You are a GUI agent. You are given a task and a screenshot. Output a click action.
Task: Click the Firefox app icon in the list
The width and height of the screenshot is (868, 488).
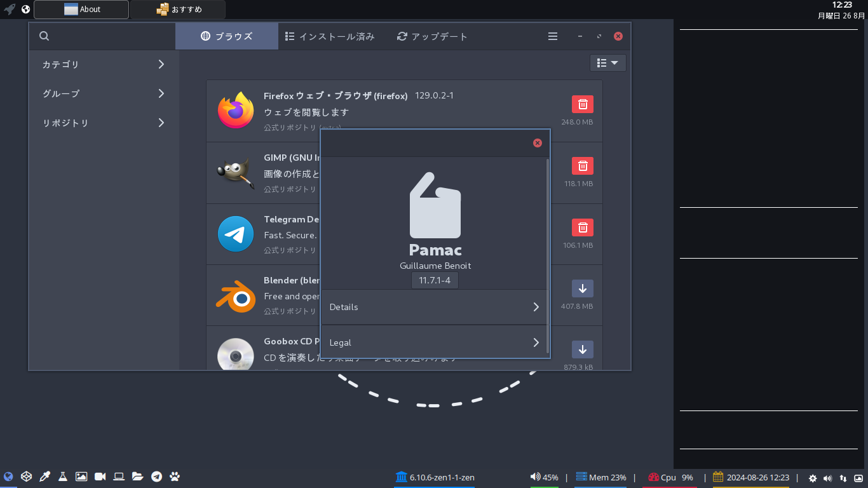(236, 111)
